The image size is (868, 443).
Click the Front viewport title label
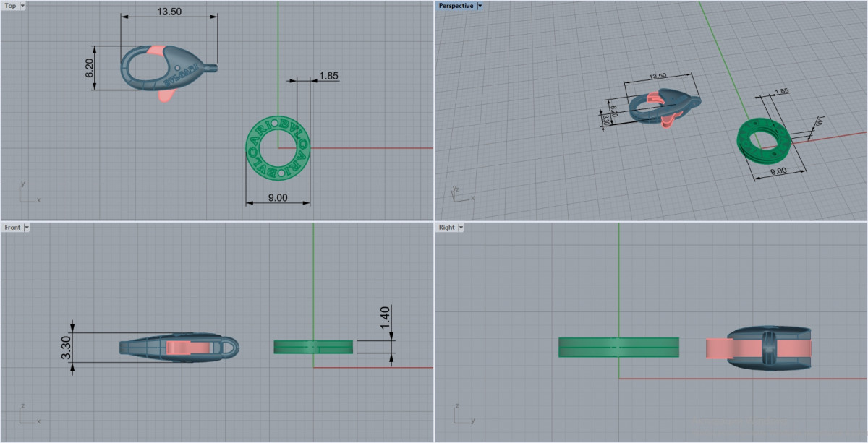[12, 228]
